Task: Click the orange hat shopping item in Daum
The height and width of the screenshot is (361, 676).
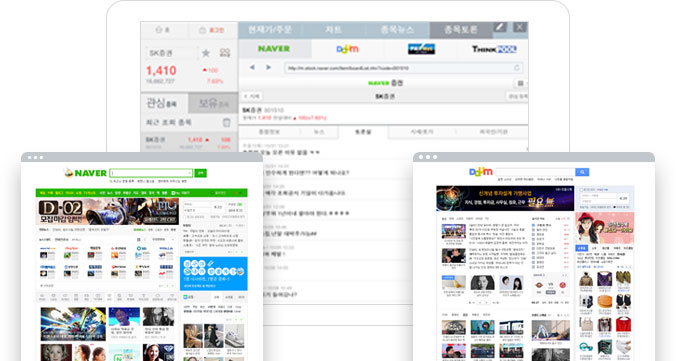Action: pyautogui.click(x=605, y=301)
